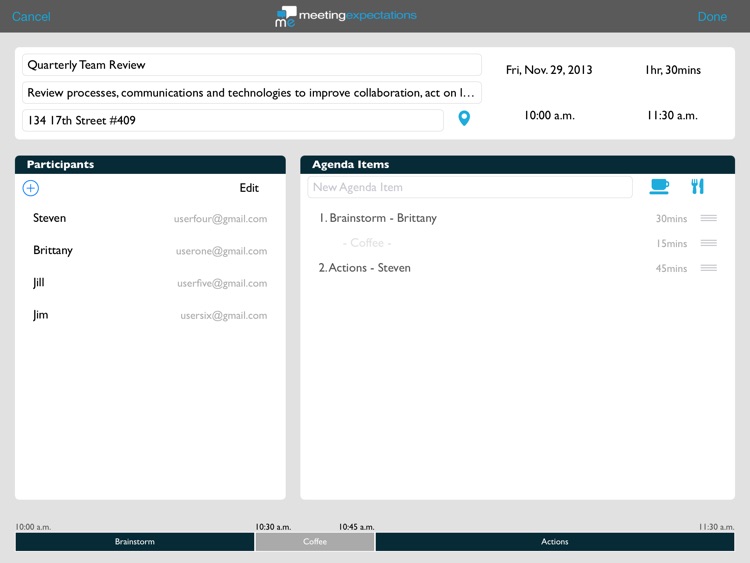Click the 10:45 a.m. timeline label
The height and width of the screenshot is (563, 750).
(x=357, y=527)
